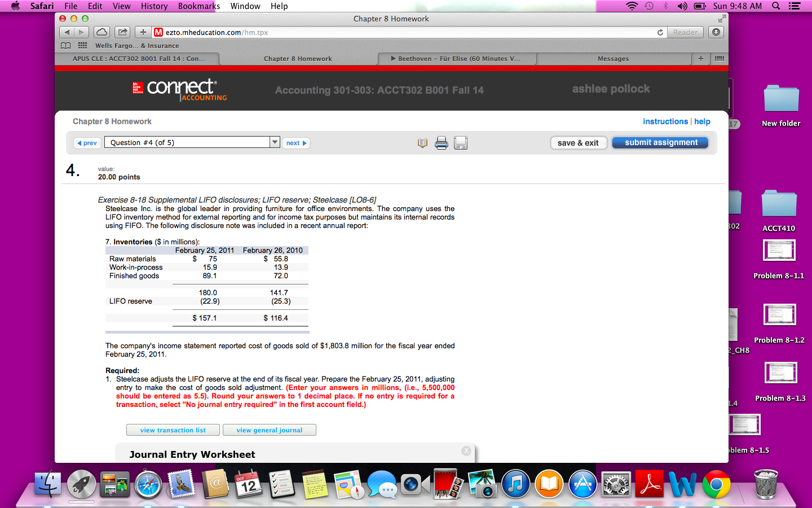The width and height of the screenshot is (812, 508).
Task: Select the New folder desktop icon
Action: click(x=781, y=106)
